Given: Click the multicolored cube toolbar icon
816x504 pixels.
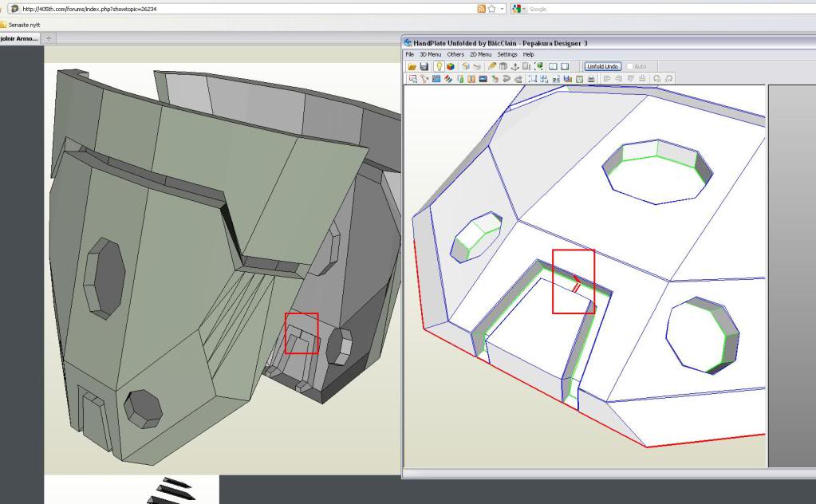Looking at the screenshot, I should pos(450,66).
